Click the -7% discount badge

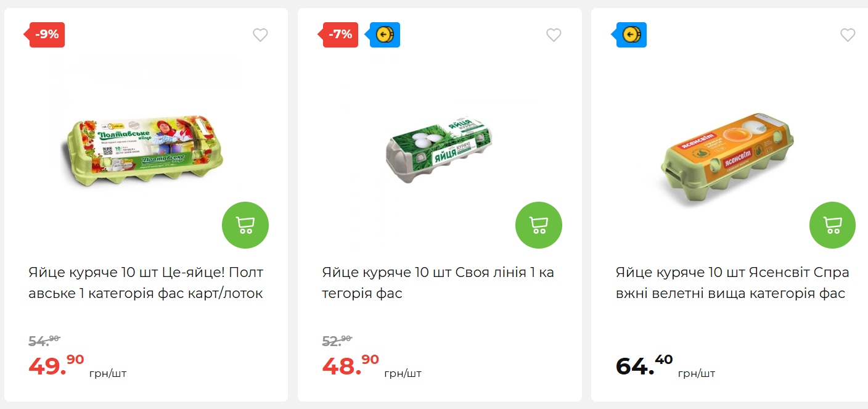click(341, 35)
